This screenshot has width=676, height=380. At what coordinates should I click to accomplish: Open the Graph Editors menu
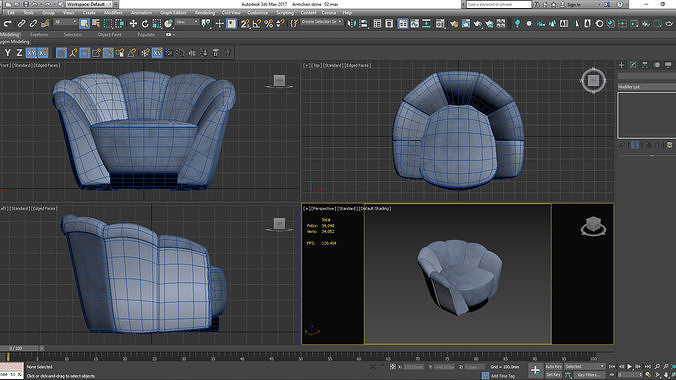(173, 13)
